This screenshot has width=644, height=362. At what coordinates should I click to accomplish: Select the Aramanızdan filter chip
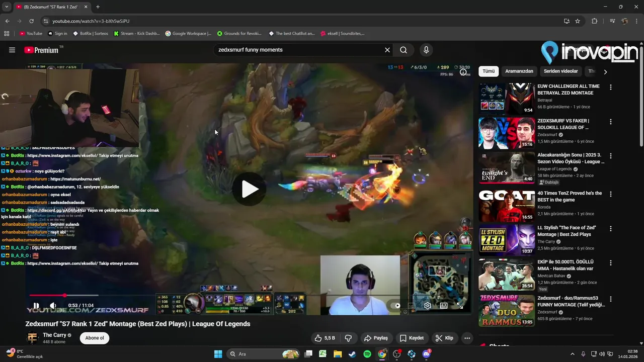tap(519, 71)
